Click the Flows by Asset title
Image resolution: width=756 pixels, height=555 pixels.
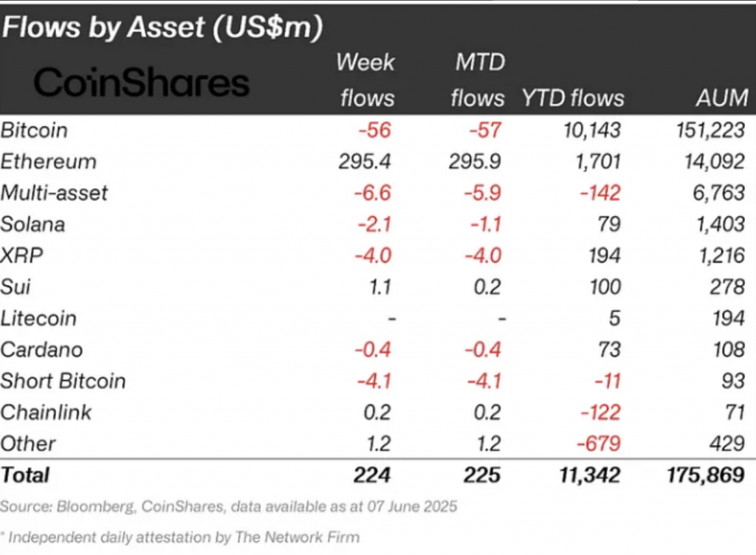(x=162, y=27)
